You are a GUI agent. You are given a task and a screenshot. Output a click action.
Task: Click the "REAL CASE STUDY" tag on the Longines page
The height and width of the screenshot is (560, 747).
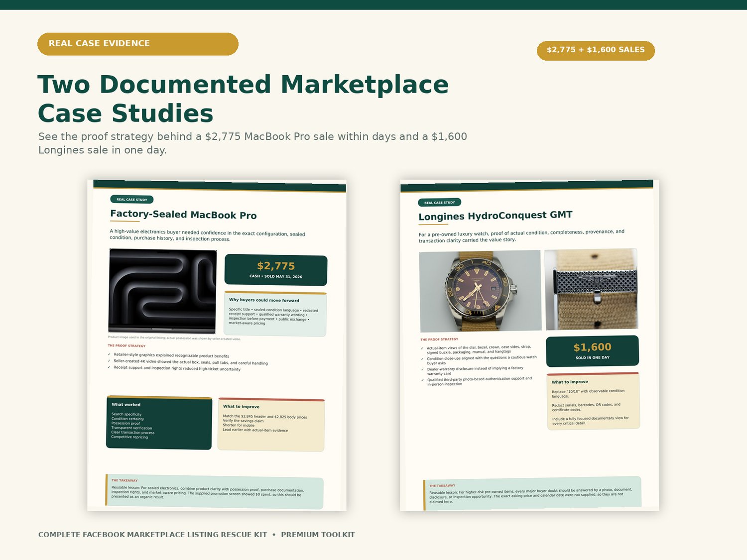440,203
